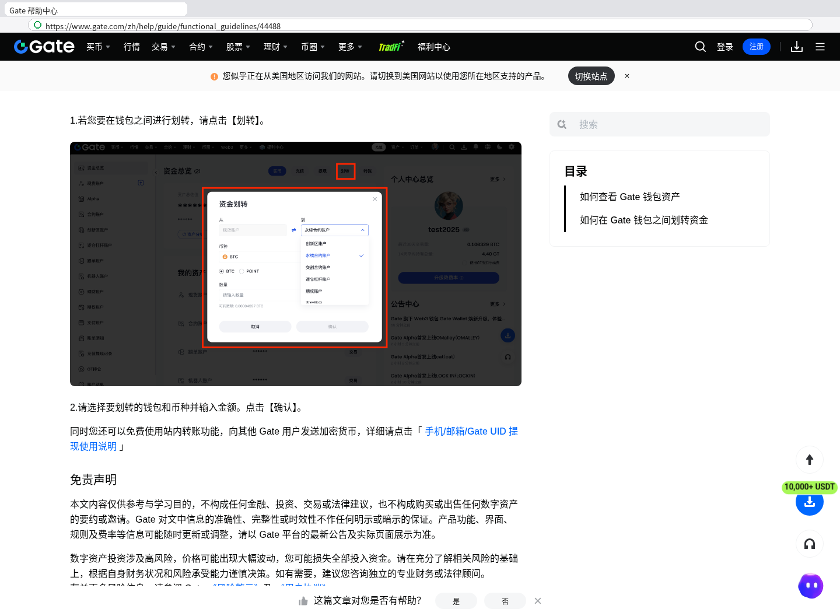Open the headset customer support button
This screenshot has height=616, width=840.
(x=810, y=544)
